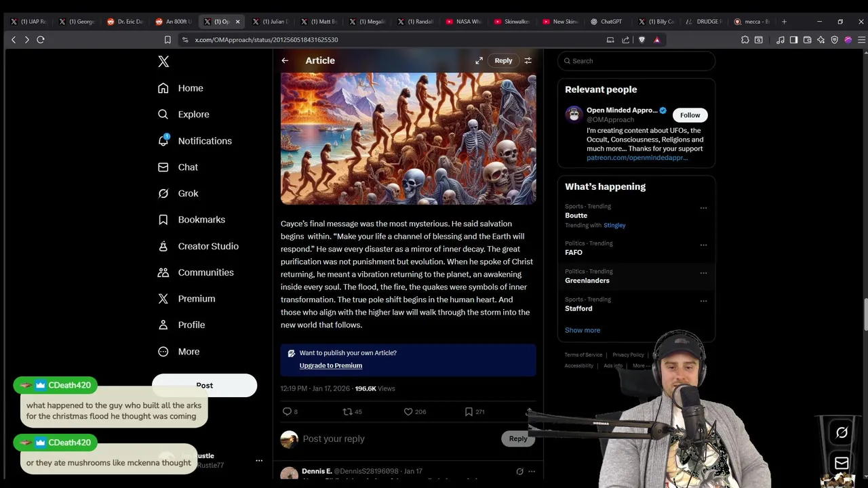
Task: Go back with the Article back arrow
Action: [x=285, y=60]
